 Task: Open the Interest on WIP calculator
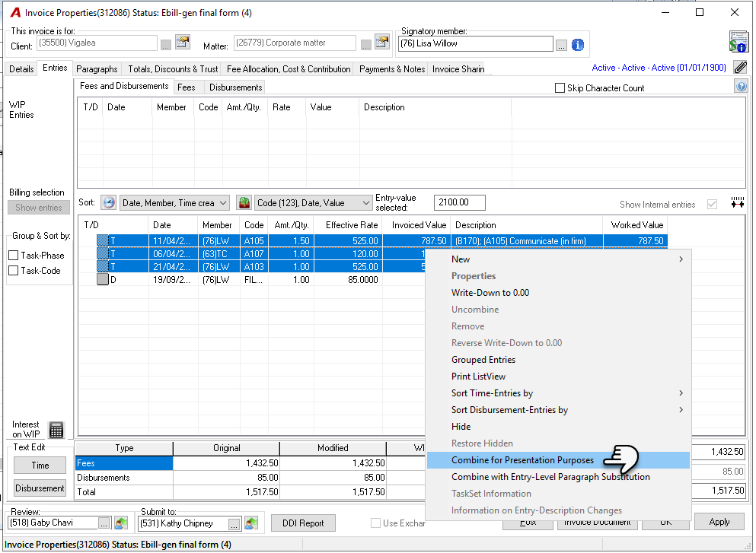[x=56, y=430]
